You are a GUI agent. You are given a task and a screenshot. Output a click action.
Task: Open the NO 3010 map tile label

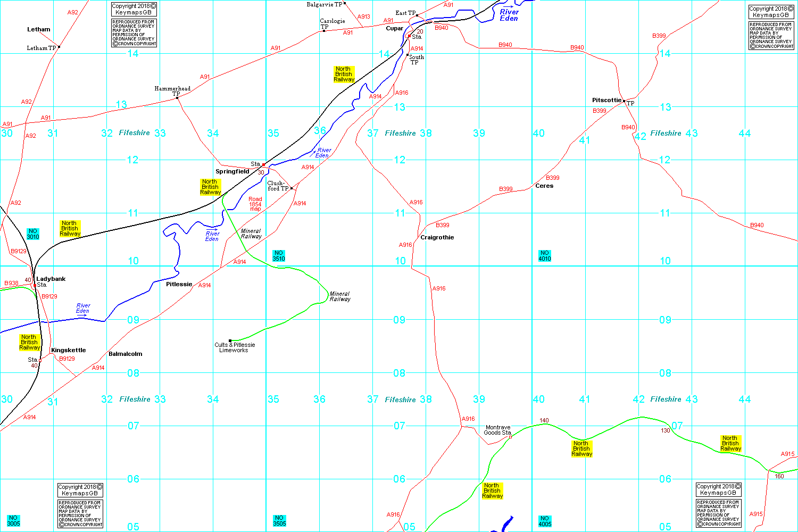pyautogui.click(x=33, y=234)
